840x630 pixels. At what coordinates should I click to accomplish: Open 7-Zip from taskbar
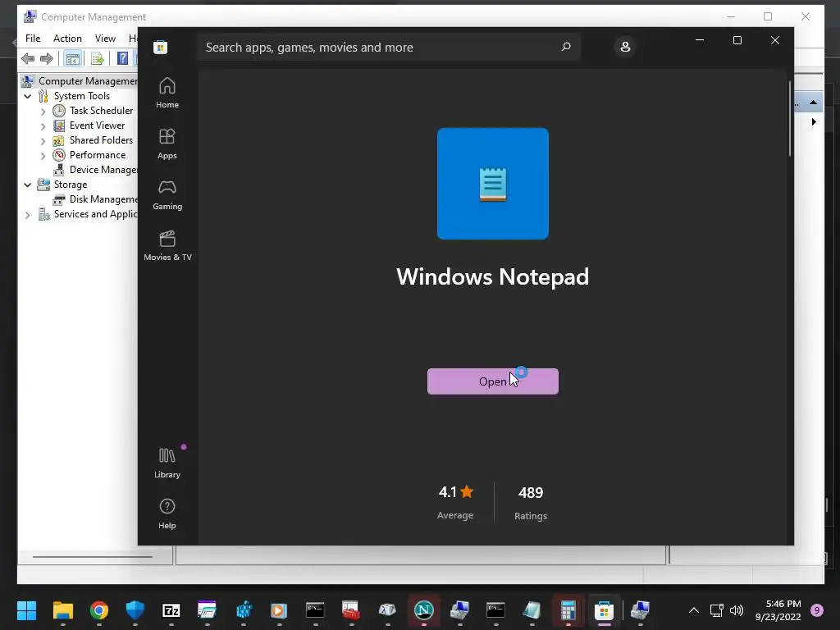(171, 609)
